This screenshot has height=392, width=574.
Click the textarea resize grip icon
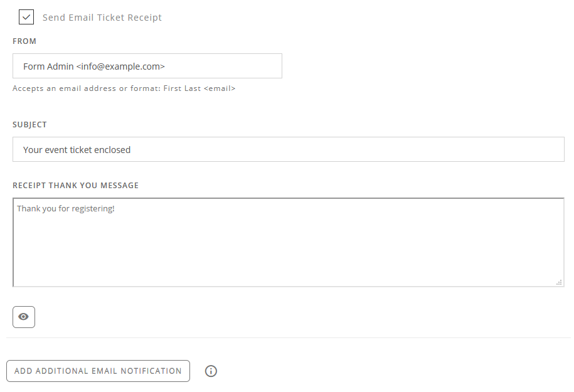point(558,282)
